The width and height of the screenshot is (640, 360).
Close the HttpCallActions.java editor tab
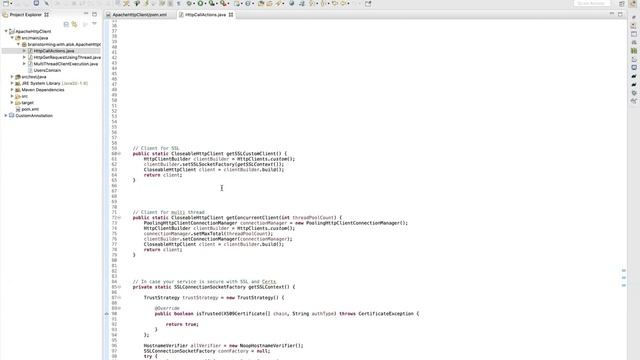231,15
